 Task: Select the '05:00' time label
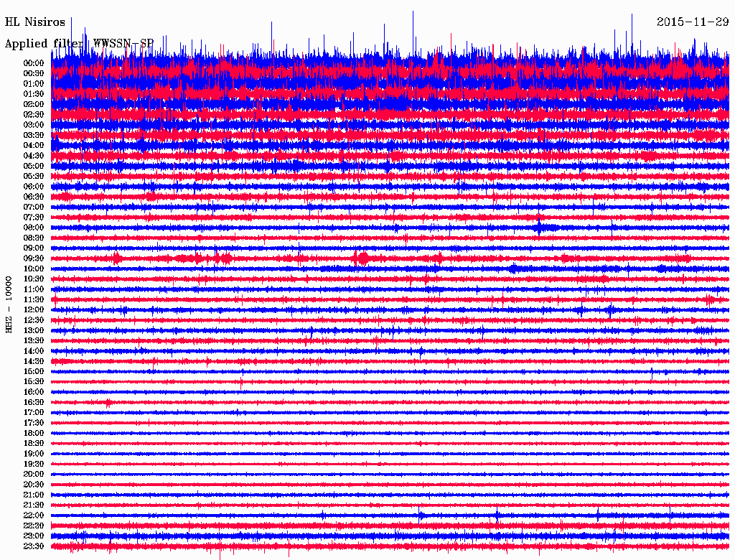coord(34,166)
